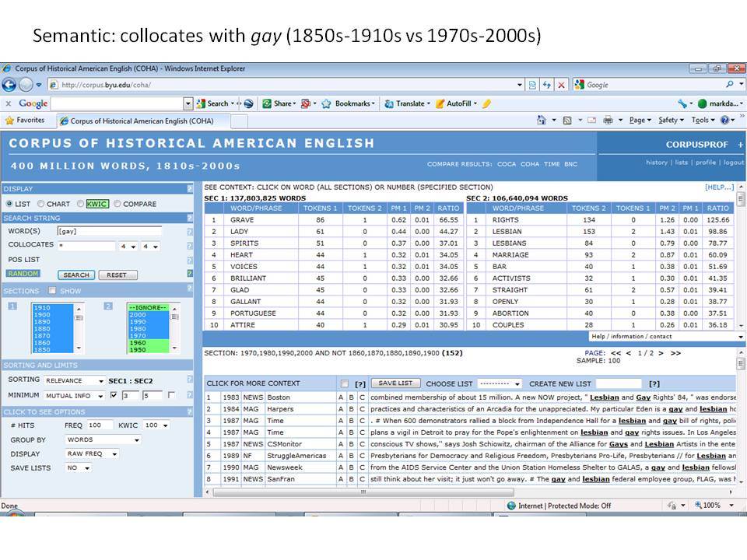Image resolution: width=747 pixels, height=560 pixels.
Task: Click the RSS feeds icon in command bar
Action: 567,121
